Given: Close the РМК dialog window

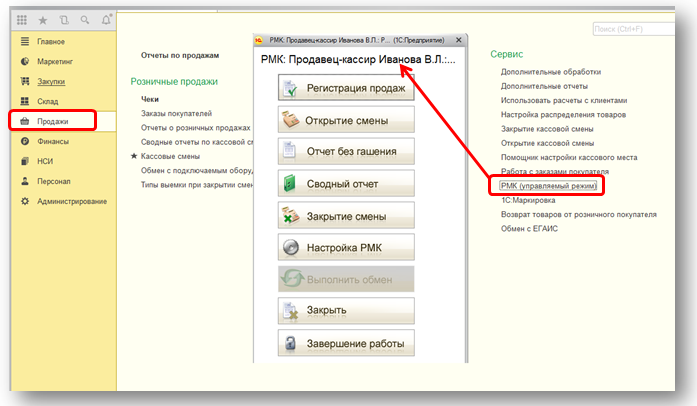Looking at the screenshot, I should pyautogui.click(x=459, y=40).
